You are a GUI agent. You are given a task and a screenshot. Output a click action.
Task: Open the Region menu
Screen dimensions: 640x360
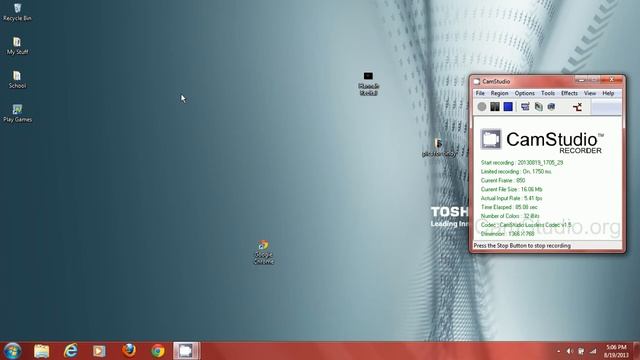point(499,93)
